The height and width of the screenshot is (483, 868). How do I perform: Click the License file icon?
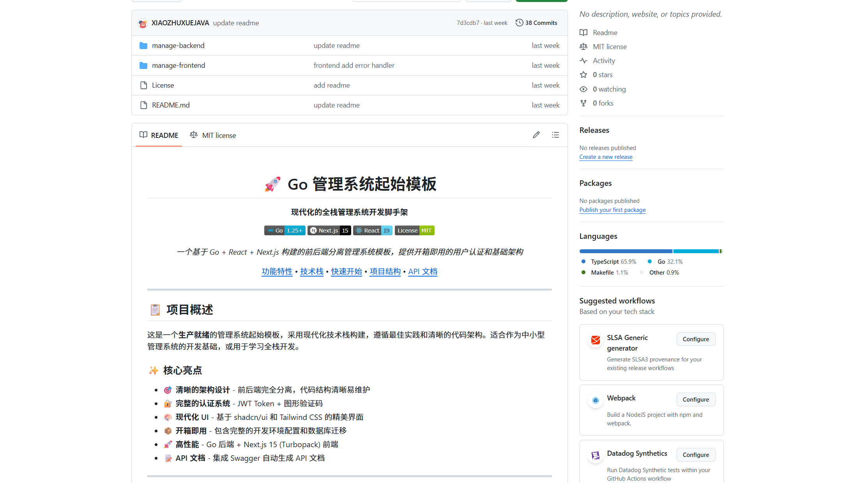tap(143, 85)
